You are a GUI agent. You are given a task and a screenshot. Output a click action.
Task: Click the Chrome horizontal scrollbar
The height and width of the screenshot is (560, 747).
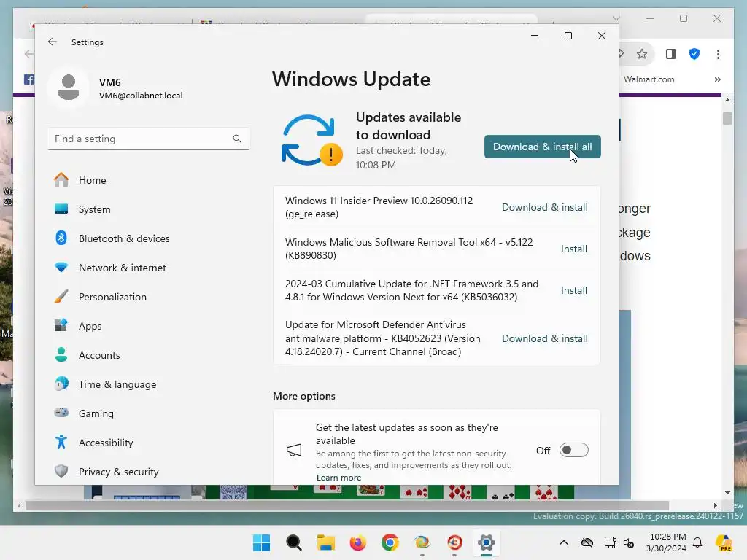click(x=347, y=505)
